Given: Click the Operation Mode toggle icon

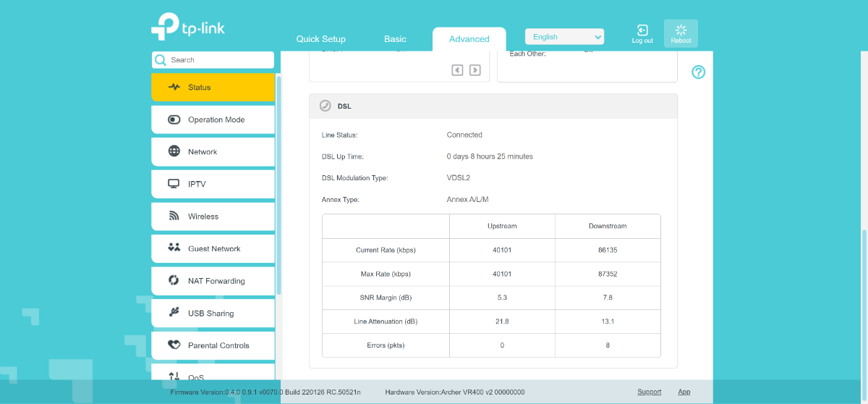Looking at the screenshot, I should (174, 119).
